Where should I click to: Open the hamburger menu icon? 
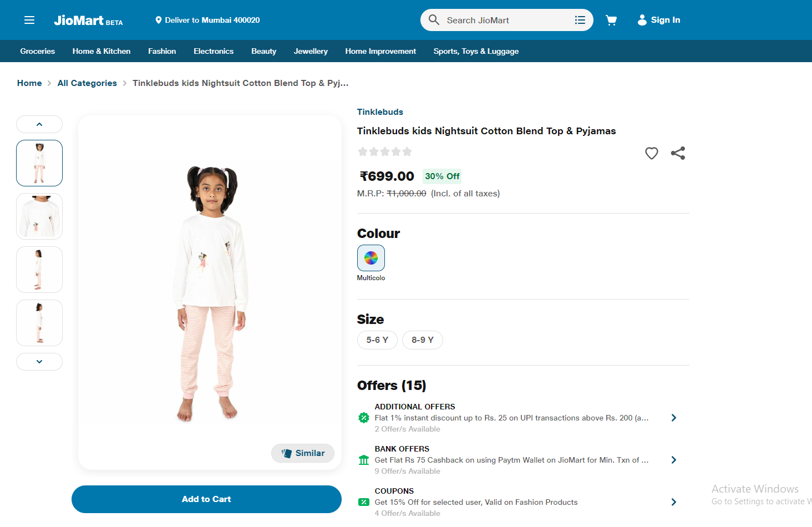tap(29, 21)
